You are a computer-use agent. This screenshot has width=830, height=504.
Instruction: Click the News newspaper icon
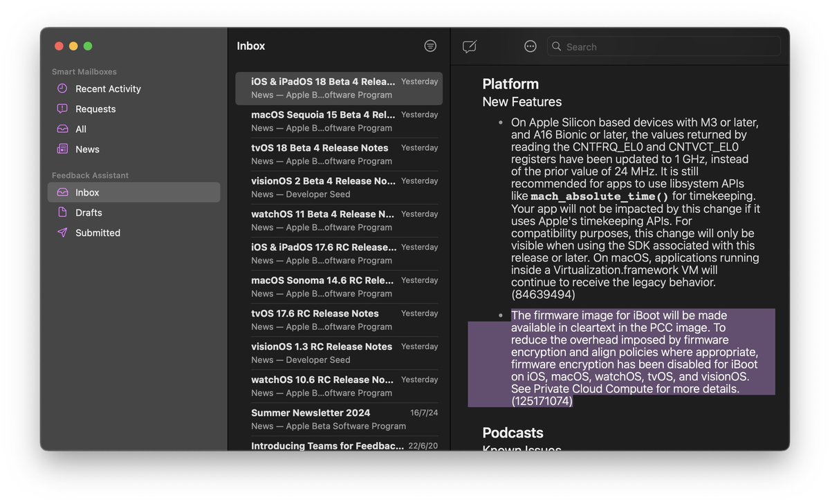tap(62, 149)
